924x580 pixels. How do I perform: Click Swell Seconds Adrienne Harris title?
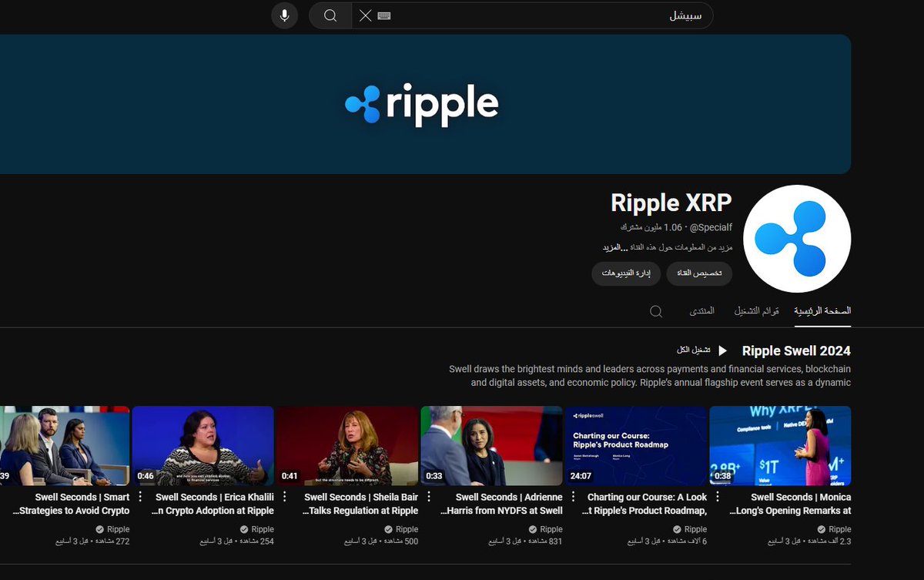pyautogui.click(x=501, y=504)
